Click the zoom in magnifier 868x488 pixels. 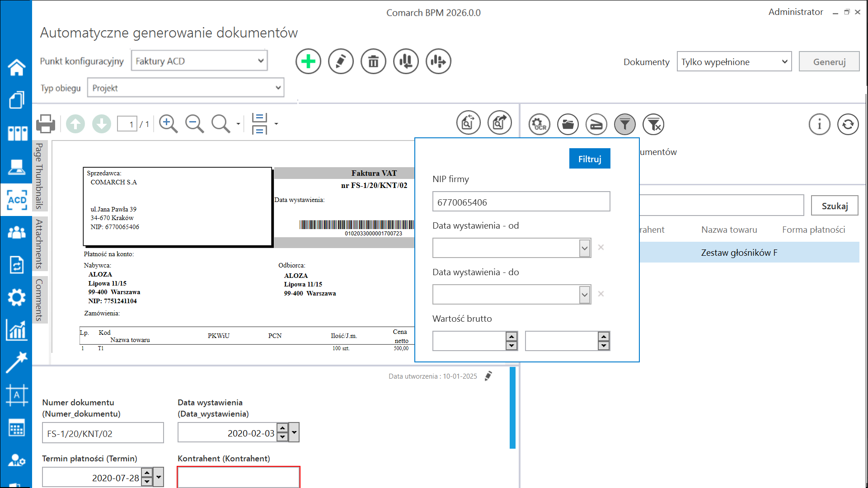[x=168, y=123]
